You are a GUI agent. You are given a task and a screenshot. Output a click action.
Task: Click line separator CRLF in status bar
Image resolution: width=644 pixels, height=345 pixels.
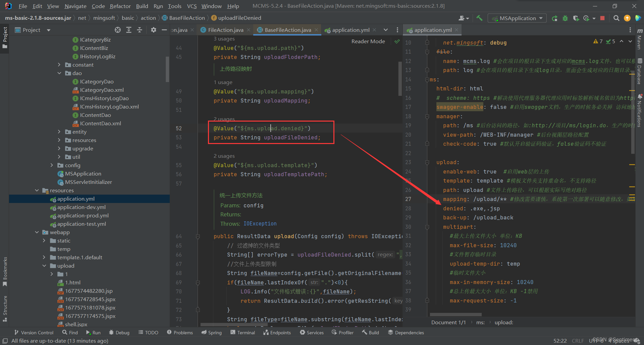[578, 341]
